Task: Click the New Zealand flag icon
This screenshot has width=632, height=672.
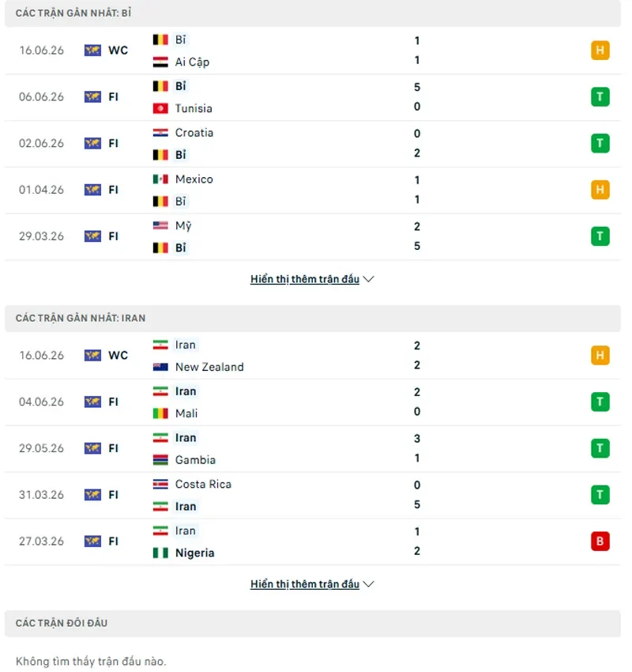Action: click(160, 367)
